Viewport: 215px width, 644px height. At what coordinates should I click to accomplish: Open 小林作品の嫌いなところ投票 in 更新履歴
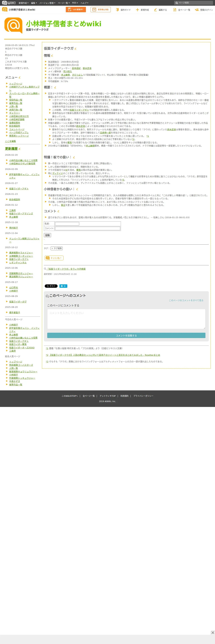tap(23, 160)
